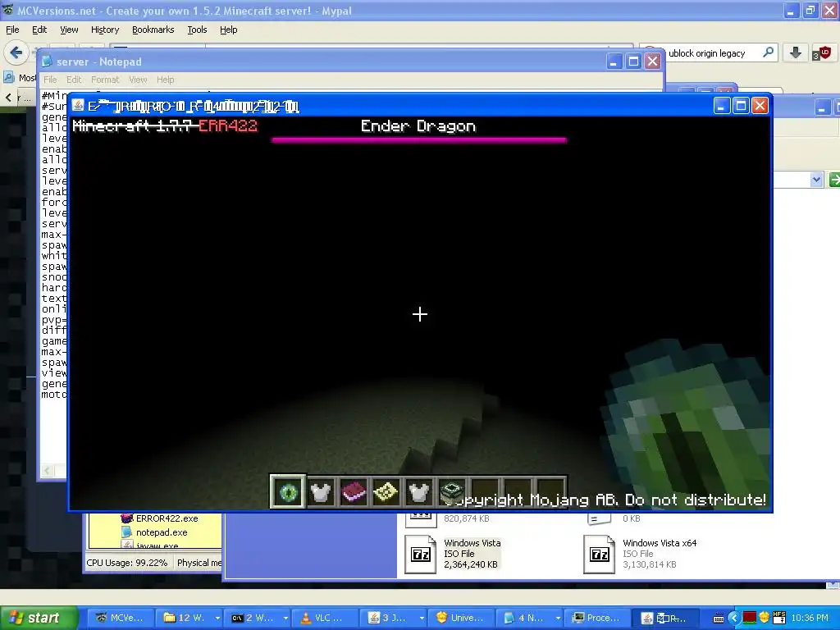Open the Bookmarks menu in Mypal
The height and width of the screenshot is (630, 840).
click(153, 30)
